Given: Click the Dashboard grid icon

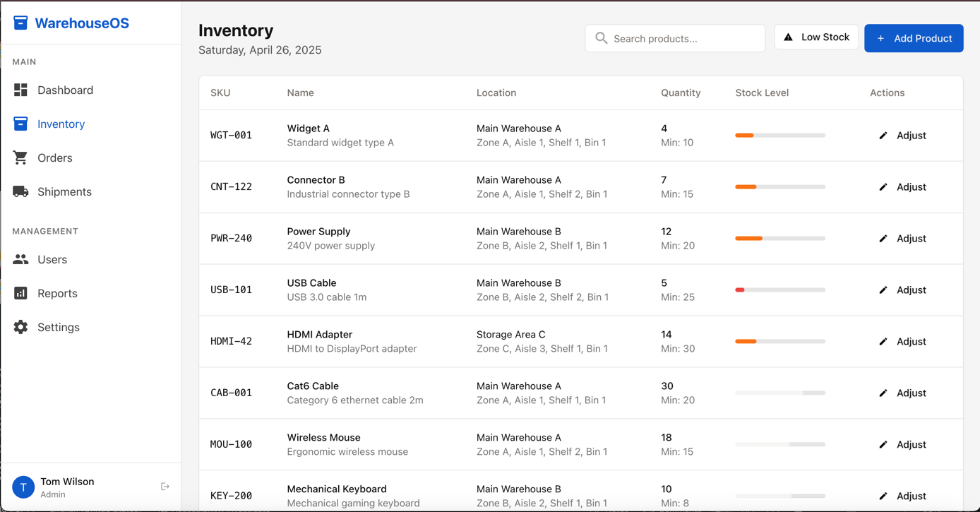Looking at the screenshot, I should 20,90.
